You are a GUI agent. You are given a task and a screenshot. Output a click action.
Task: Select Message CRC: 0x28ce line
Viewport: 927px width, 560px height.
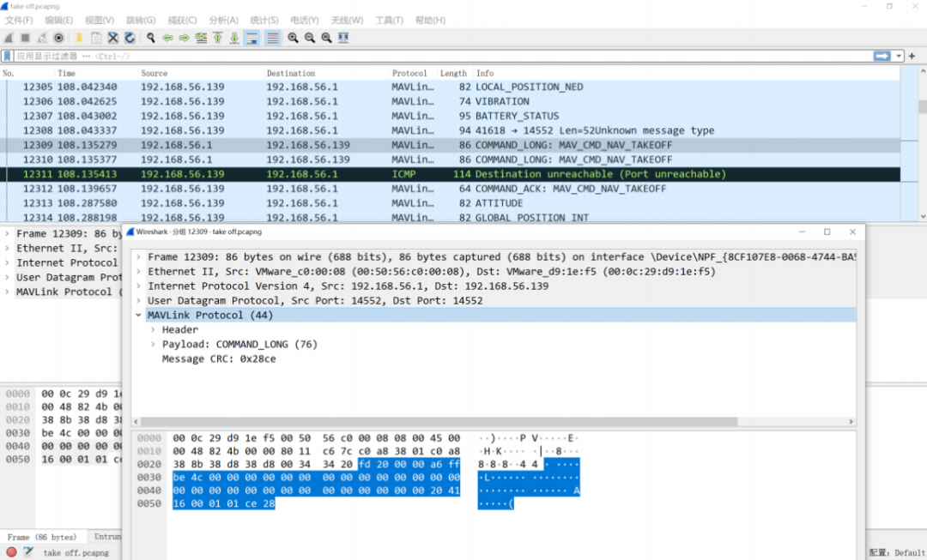[x=219, y=359]
